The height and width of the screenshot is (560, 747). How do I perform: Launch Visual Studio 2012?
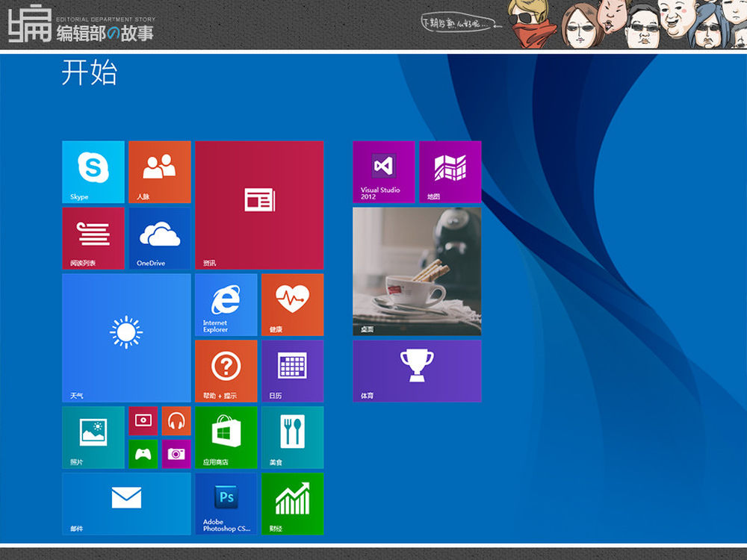click(383, 172)
